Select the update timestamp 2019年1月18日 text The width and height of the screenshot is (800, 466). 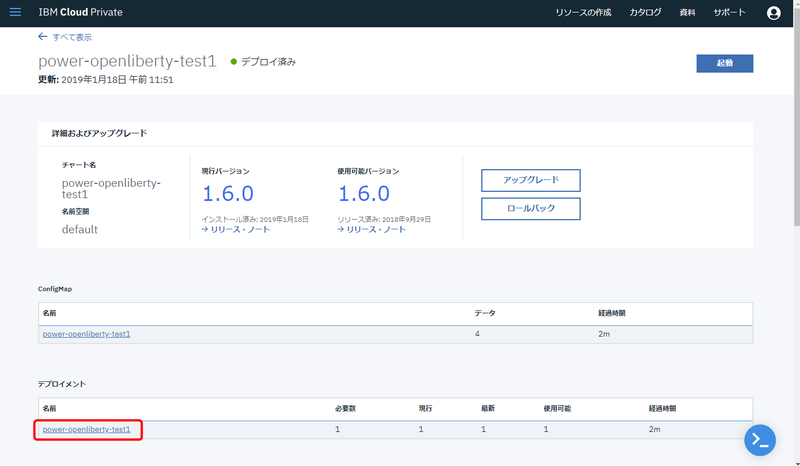pyautogui.click(x=117, y=80)
